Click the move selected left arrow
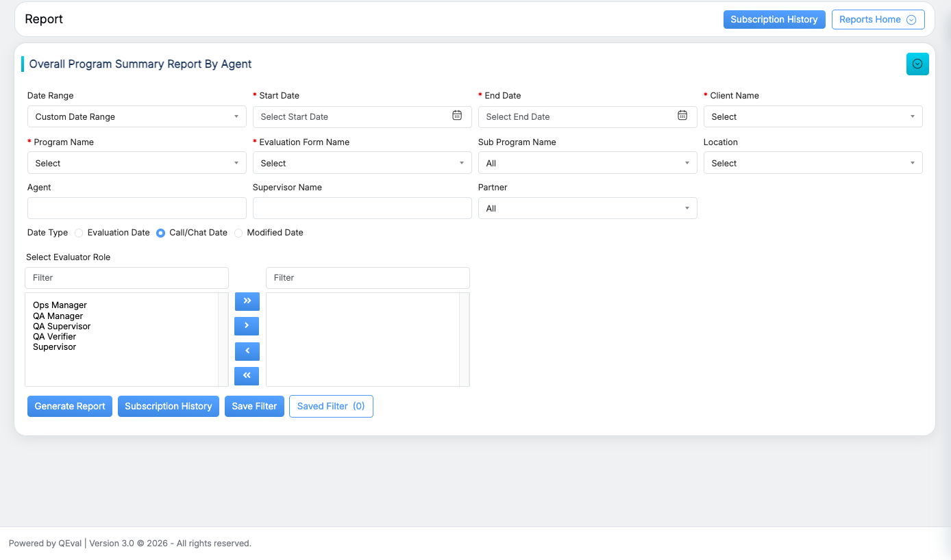Image resolution: width=951 pixels, height=560 pixels. [x=247, y=351]
